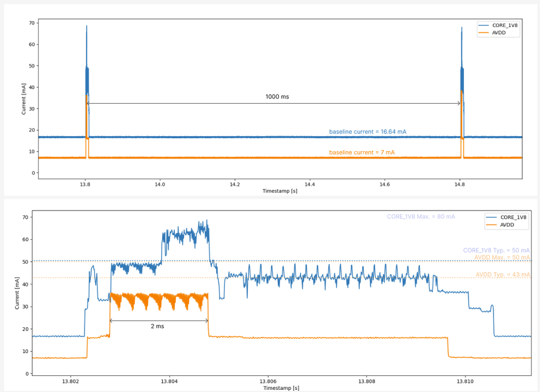The height and width of the screenshot is (392, 540).
Task: Click the "baseline current = 16.64 mA" label
Action: (368, 132)
